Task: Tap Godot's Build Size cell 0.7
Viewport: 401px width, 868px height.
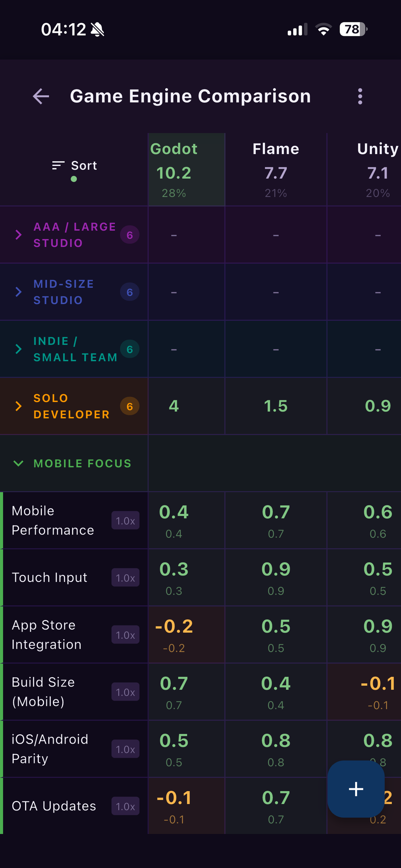Action: (x=186, y=692)
